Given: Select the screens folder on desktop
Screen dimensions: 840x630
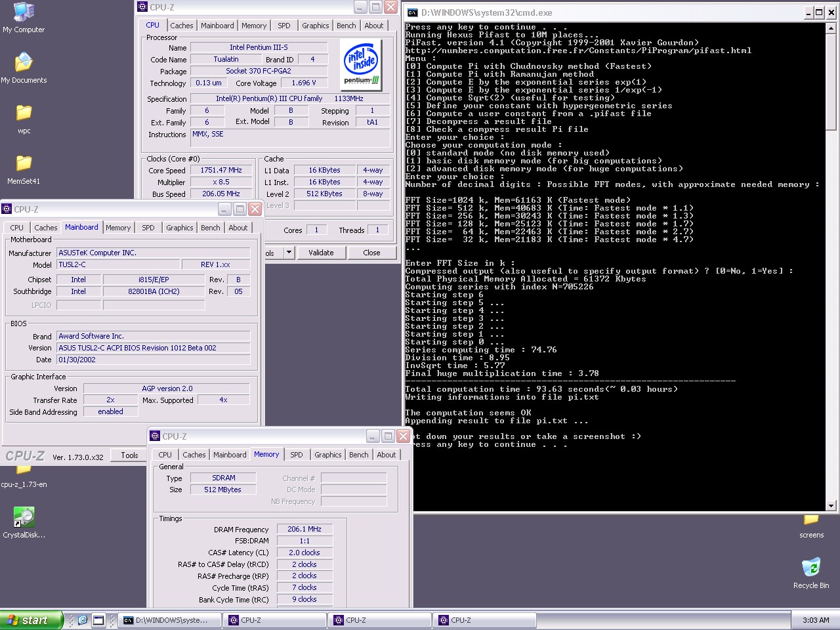Looking at the screenshot, I should click(x=811, y=528).
